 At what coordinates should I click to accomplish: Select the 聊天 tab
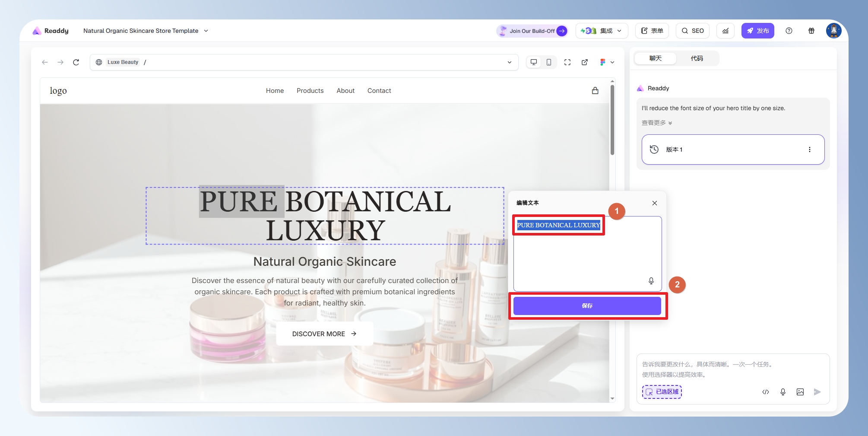point(655,58)
